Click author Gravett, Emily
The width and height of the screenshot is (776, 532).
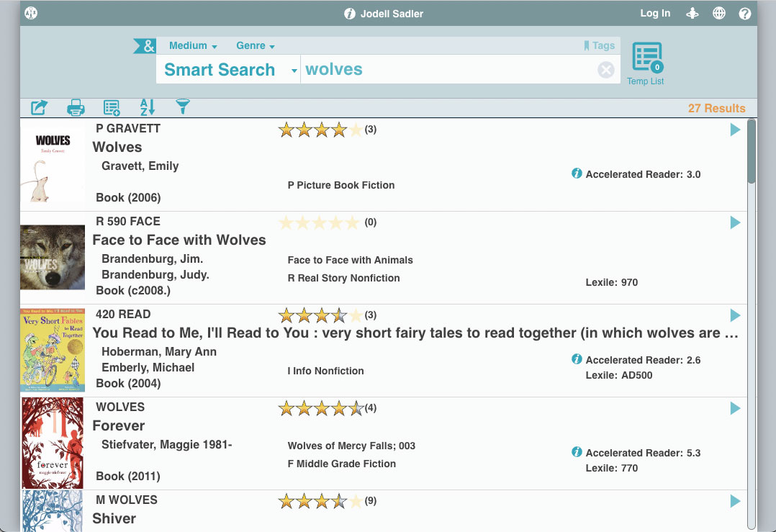click(x=140, y=166)
